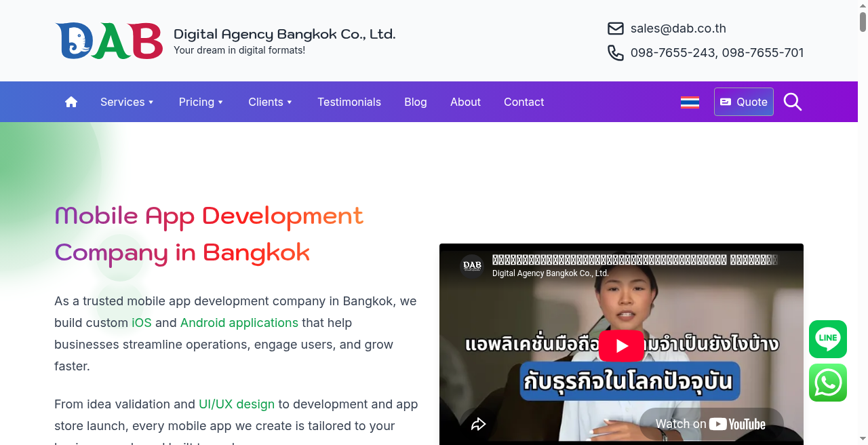Click Watch on YouTube button
The image size is (868, 445).
tap(711, 424)
